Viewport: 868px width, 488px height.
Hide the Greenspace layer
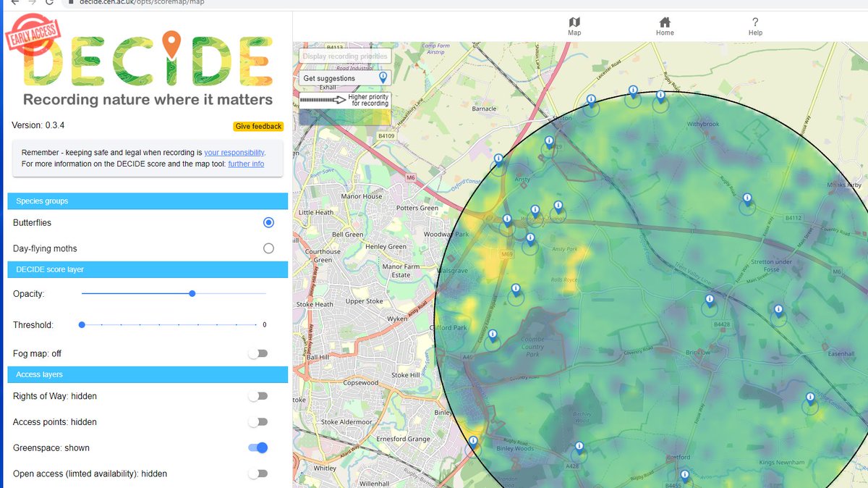point(258,447)
